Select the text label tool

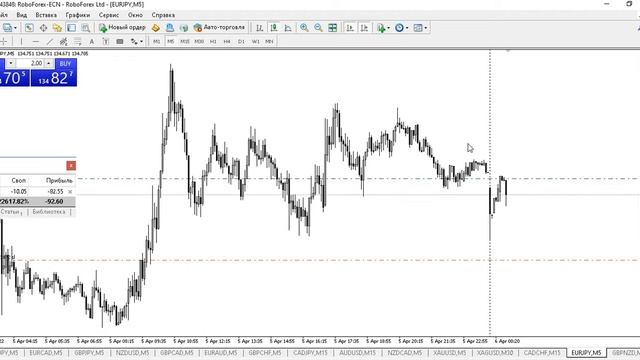click(x=106, y=41)
